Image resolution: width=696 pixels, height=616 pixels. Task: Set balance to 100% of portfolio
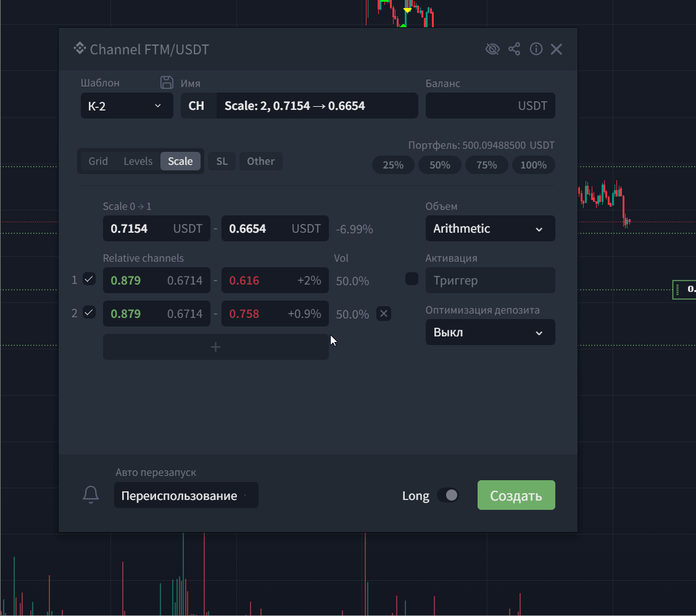[x=533, y=165]
